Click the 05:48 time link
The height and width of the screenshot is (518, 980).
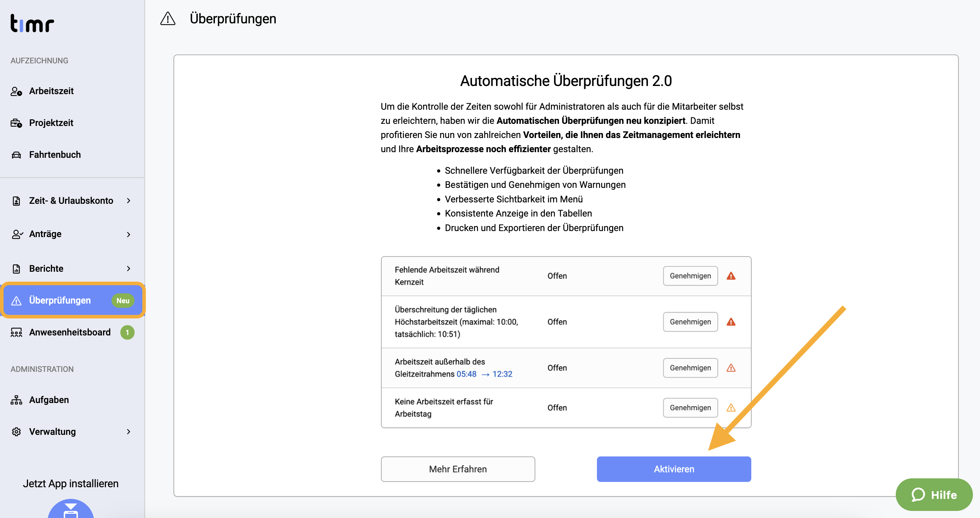pyautogui.click(x=466, y=374)
